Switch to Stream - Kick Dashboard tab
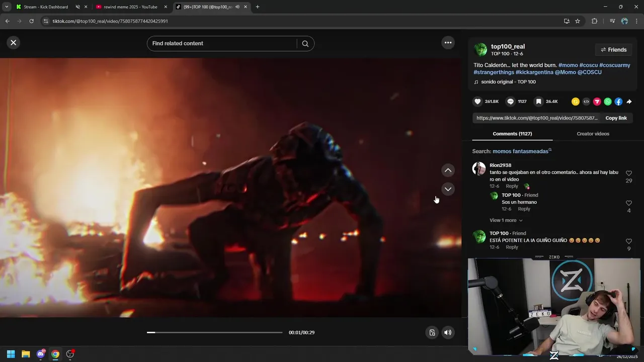Image resolution: width=644 pixels, height=362 pixels. coord(45,7)
